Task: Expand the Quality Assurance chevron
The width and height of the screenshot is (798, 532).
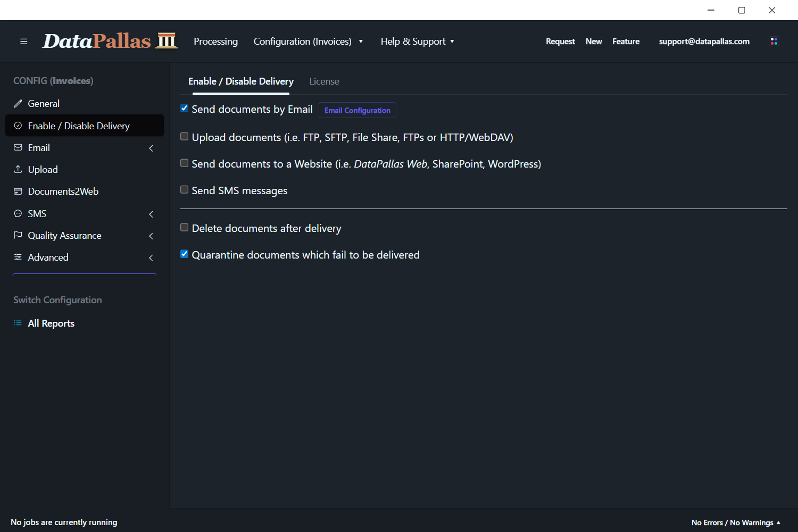Action: (151, 236)
